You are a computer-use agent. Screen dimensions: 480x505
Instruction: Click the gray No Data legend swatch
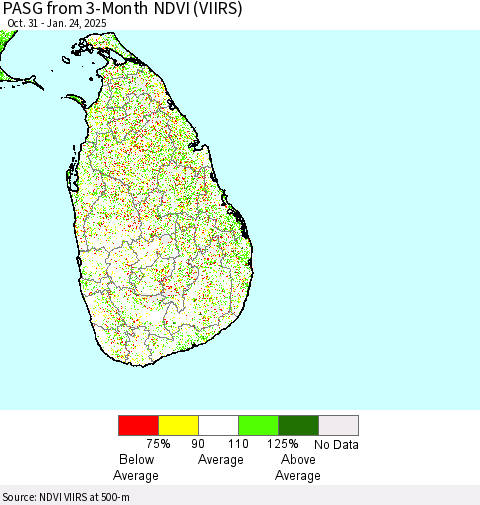click(x=338, y=425)
